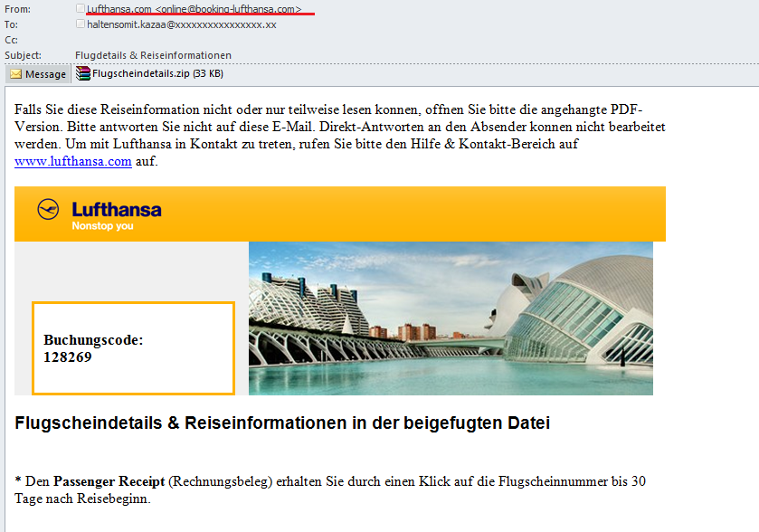Click the subject text Flugdetails & Reiseinformationen

coord(153,55)
